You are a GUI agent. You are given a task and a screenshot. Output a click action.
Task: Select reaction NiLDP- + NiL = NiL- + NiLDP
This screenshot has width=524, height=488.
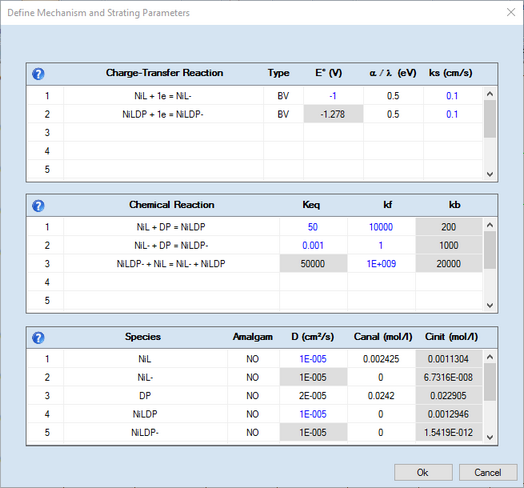(x=171, y=264)
